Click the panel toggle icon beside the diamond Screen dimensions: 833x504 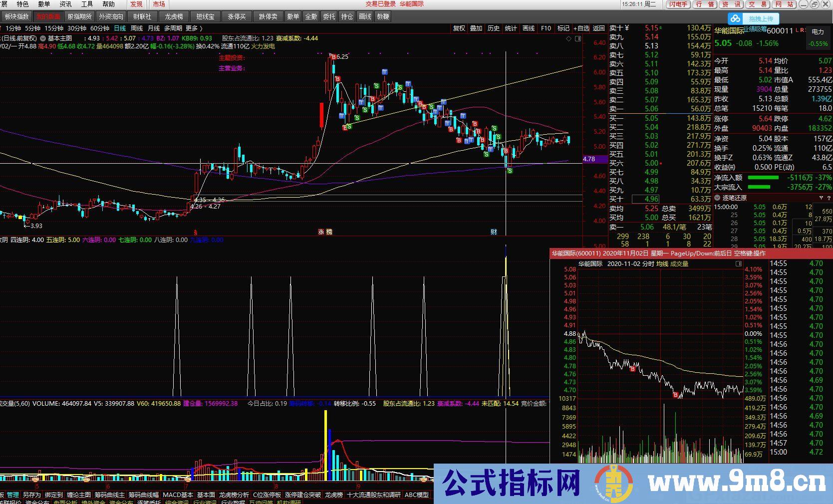578,38
